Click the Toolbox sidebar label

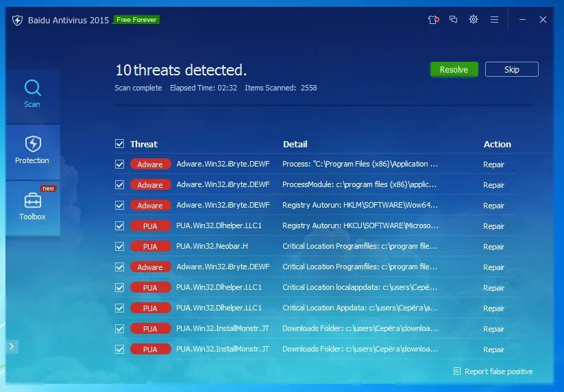(32, 217)
